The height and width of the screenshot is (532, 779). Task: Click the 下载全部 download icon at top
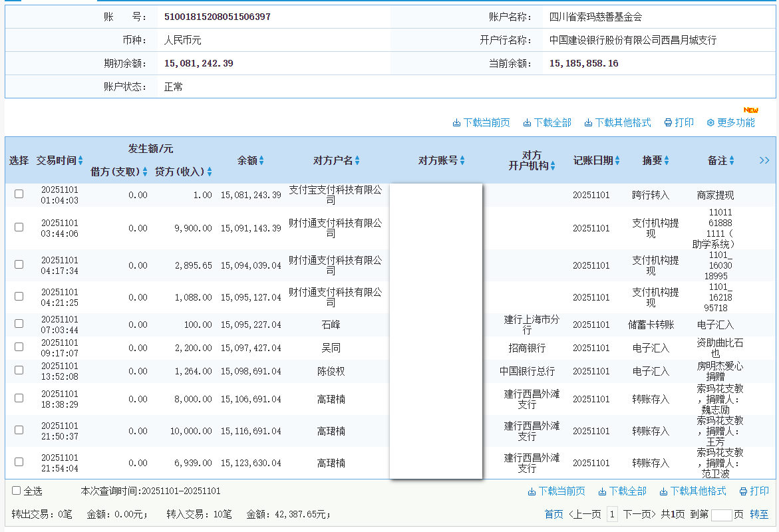coord(526,122)
